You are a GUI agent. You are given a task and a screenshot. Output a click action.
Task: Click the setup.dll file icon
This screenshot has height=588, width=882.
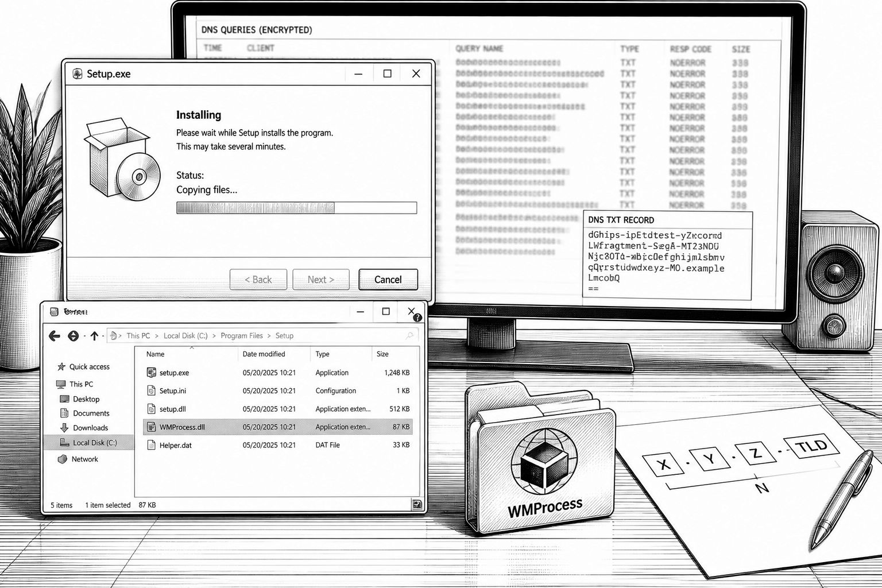tap(152, 409)
